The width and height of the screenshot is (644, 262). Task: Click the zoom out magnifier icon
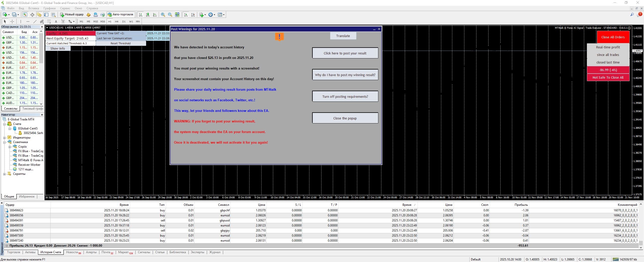[x=170, y=15]
